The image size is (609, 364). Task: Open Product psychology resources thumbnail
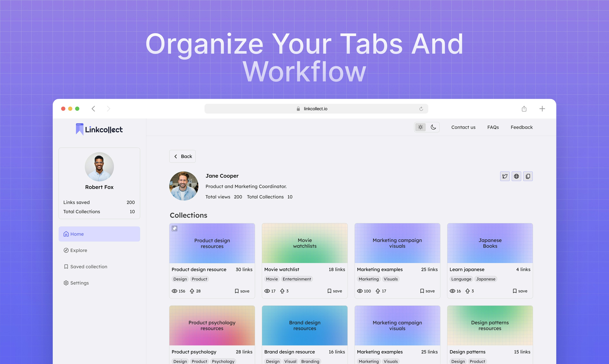click(x=212, y=326)
